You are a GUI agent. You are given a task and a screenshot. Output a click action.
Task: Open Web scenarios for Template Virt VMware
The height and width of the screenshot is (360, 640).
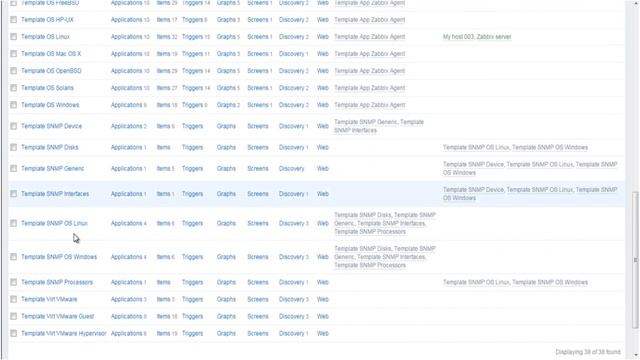point(322,299)
